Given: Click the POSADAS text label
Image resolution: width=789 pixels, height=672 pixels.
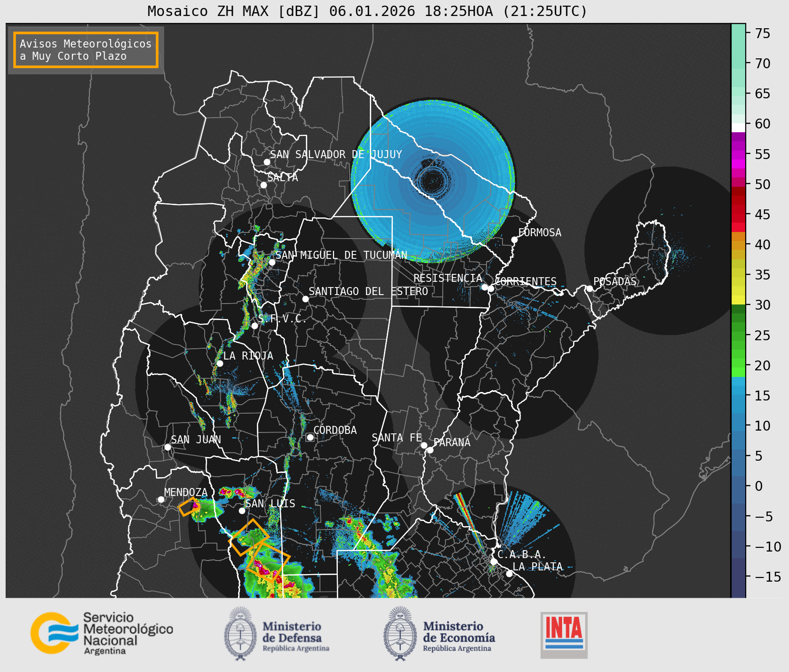Looking at the screenshot, I should point(614,281).
